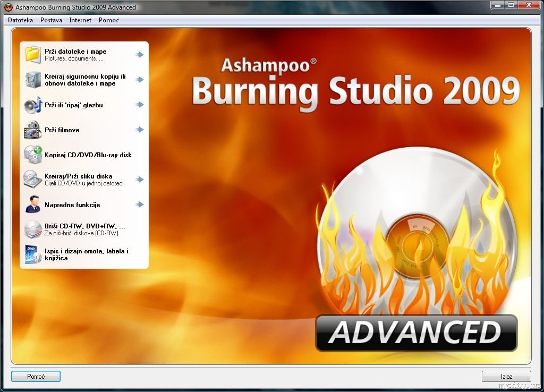
Task: Click the disk image icon for sliku diska
Action: (x=33, y=180)
